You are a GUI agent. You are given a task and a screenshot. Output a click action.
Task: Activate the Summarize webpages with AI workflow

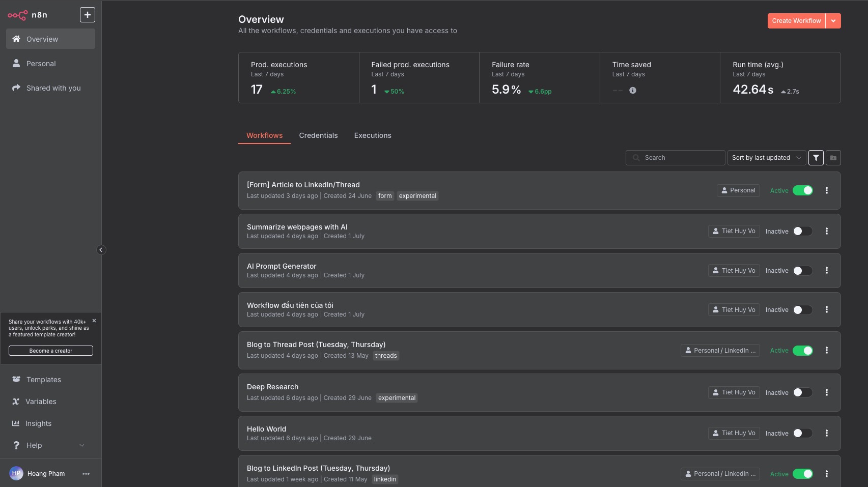tap(802, 231)
